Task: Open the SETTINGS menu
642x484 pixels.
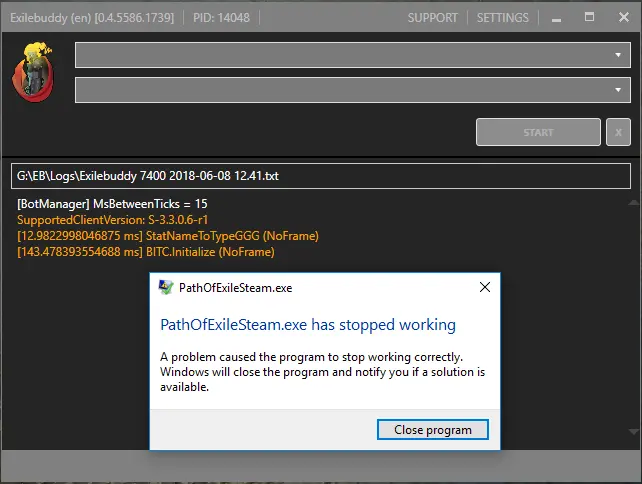Action: pos(502,18)
